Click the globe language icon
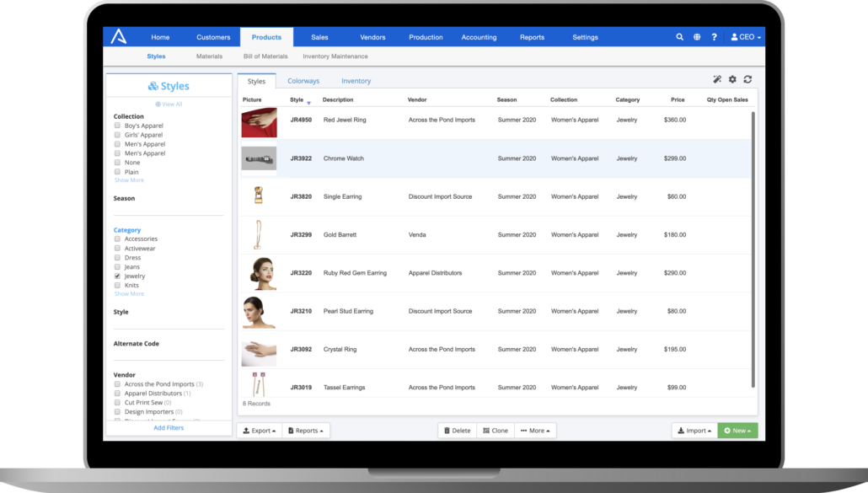The height and width of the screenshot is (493, 868). [697, 37]
